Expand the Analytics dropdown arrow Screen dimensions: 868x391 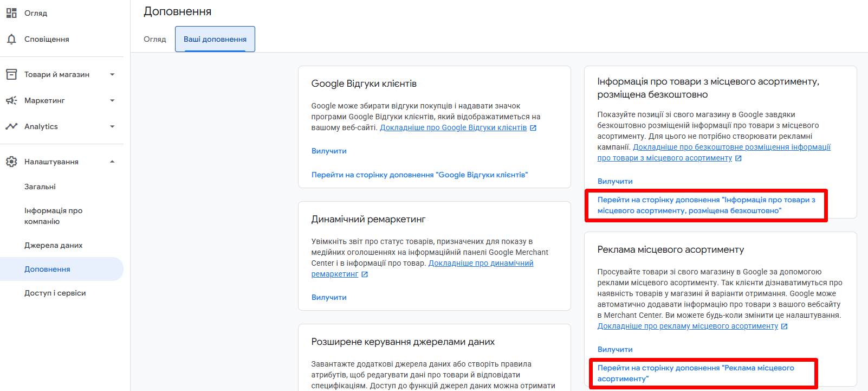tap(112, 126)
